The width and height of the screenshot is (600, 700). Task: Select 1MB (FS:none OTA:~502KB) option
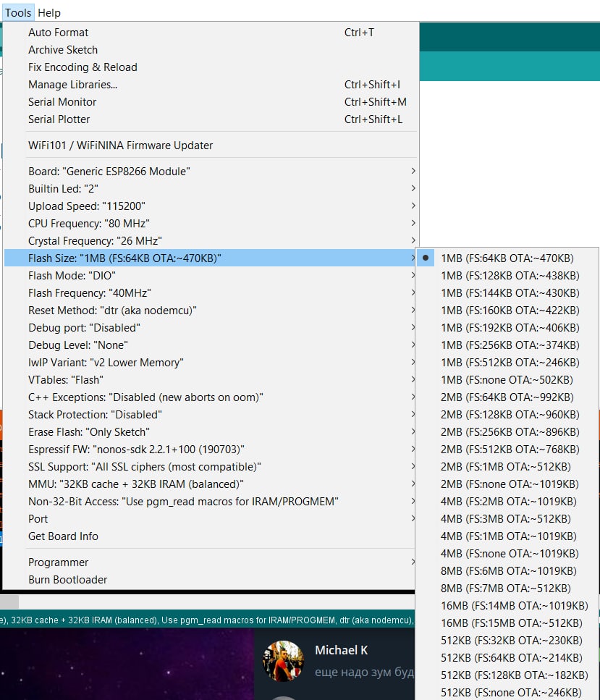click(507, 380)
